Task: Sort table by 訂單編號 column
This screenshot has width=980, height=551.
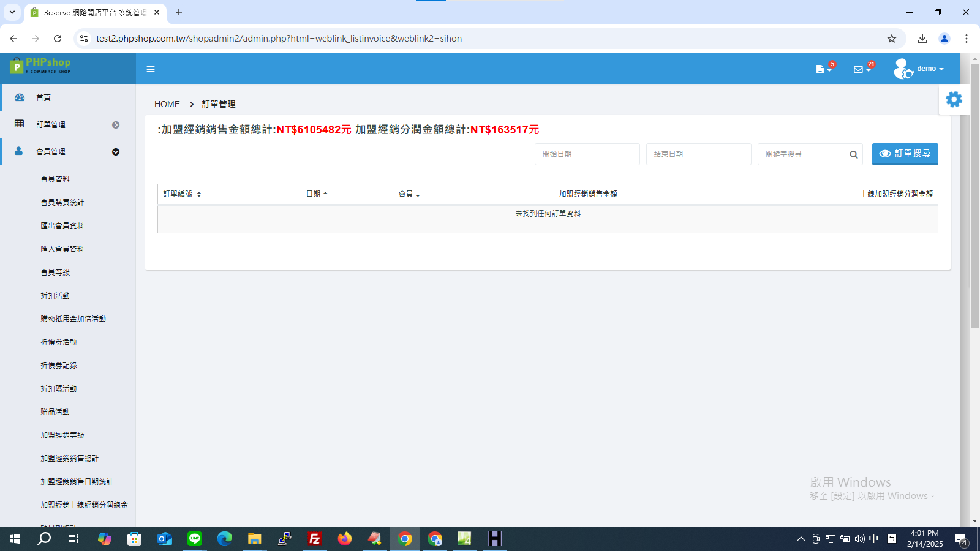Action: coord(182,194)
